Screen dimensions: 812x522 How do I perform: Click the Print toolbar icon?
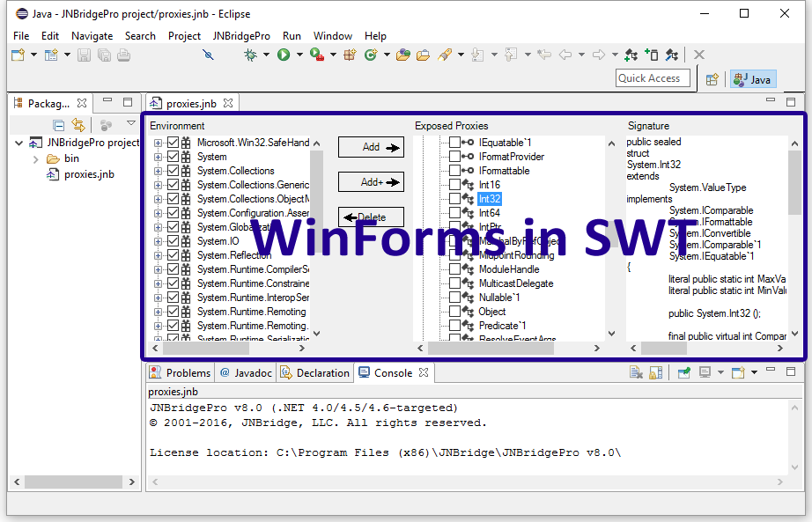coord(124,55)
